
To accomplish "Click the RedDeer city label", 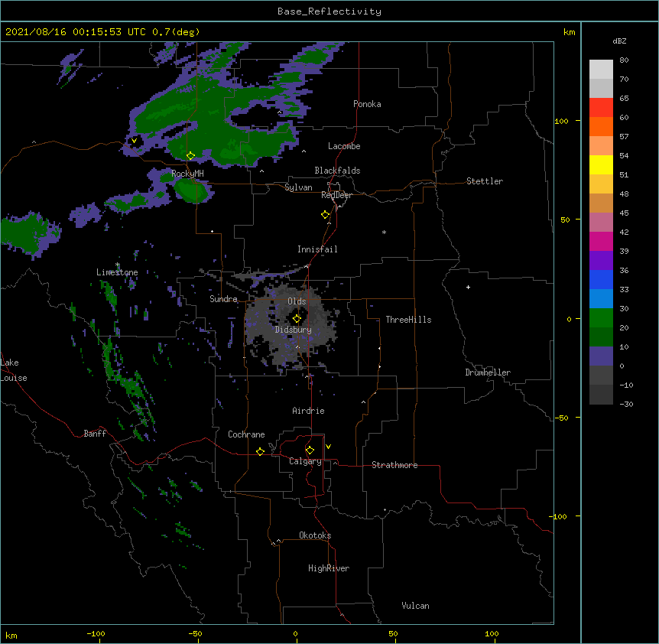I will 336,195.
